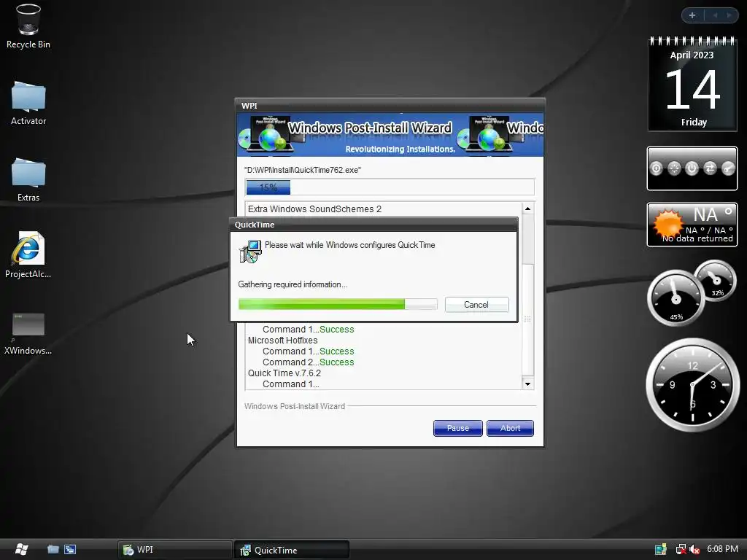Viewport: 747px width, 560px height.
Task: Switch to WPI taskbar button
Action: coord(175,550)
